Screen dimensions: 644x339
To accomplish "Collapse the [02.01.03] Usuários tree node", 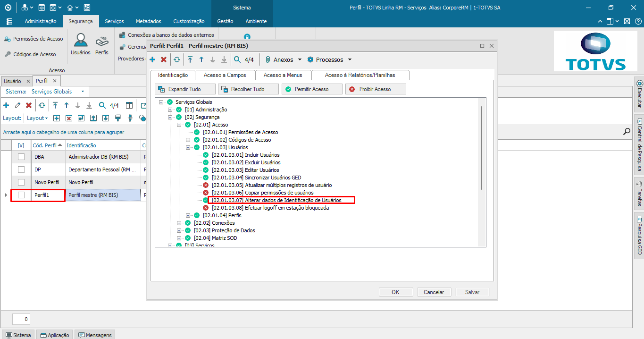I will click(188, 147).
